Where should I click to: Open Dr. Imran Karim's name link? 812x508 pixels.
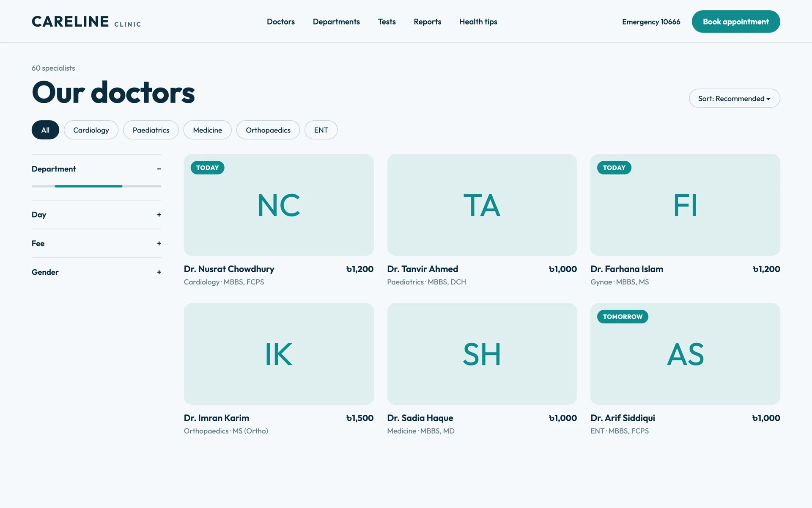(x=217, y=418)
